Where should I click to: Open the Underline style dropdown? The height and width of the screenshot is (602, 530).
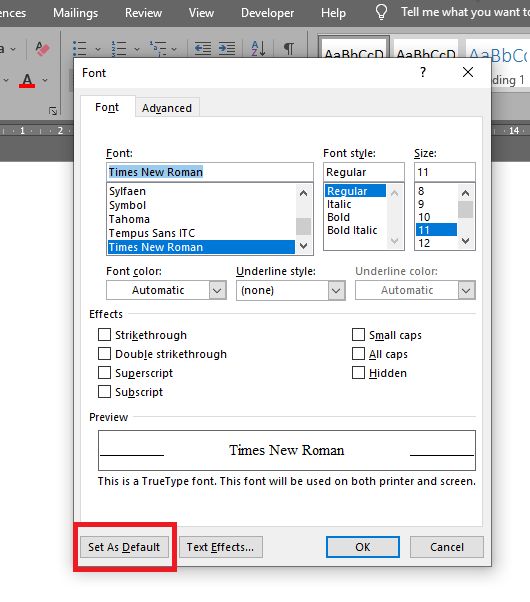(x=291, y=290)
